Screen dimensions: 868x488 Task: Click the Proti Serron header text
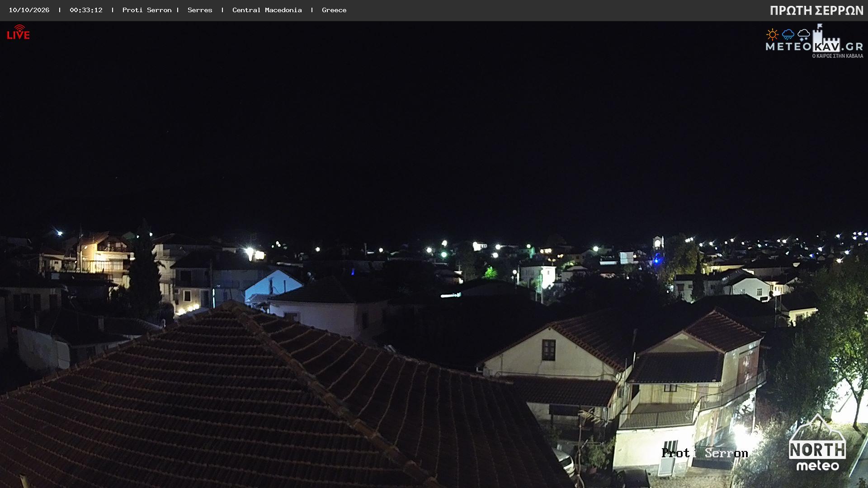click(147, 10)
